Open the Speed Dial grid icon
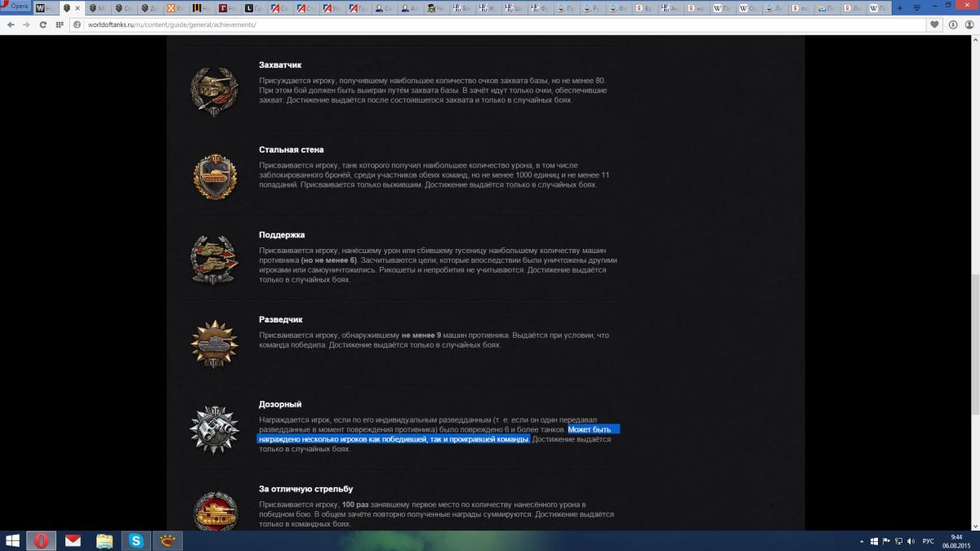Image resolution: width=980 pixels, height=551 pixels. (60, 24)
